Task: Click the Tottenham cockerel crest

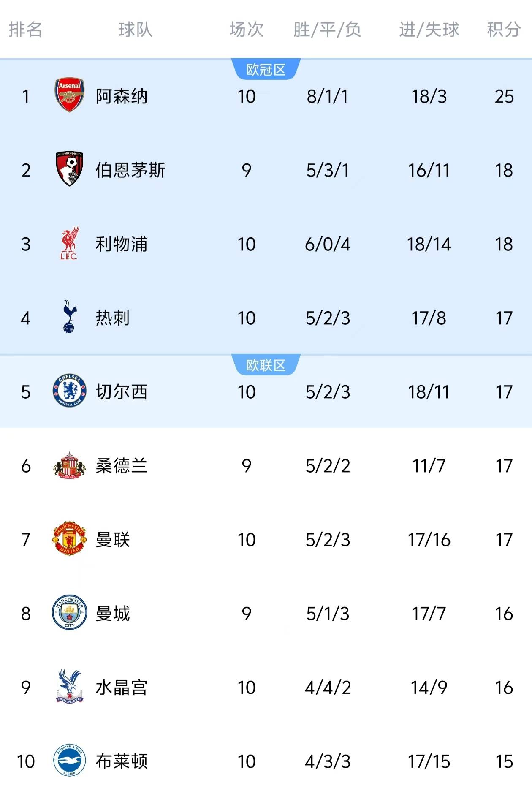Action: pyautogui.click(x=69, y=317)
